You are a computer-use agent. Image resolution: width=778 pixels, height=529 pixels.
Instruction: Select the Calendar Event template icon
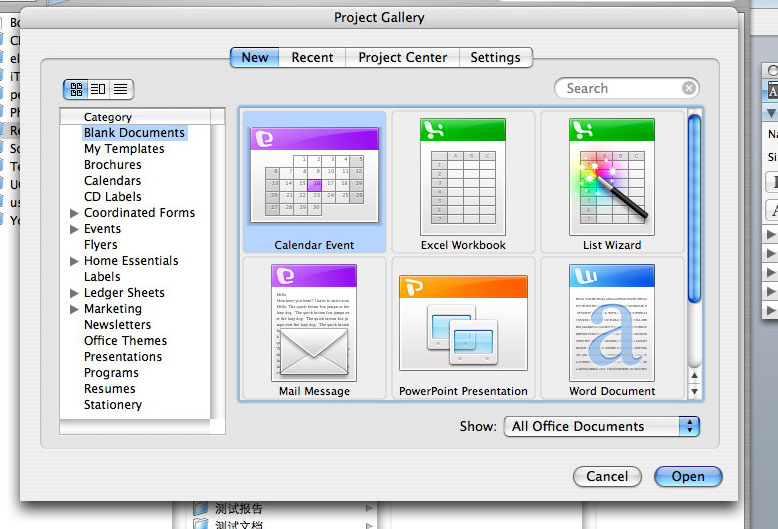tap(315, 175)
